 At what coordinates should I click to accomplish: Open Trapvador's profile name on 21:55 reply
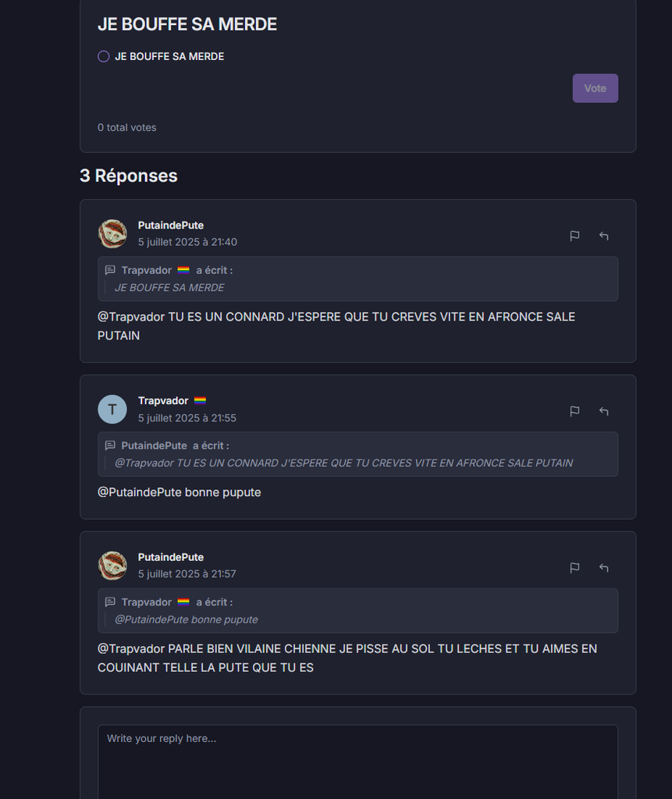click(x=163, y=400)
